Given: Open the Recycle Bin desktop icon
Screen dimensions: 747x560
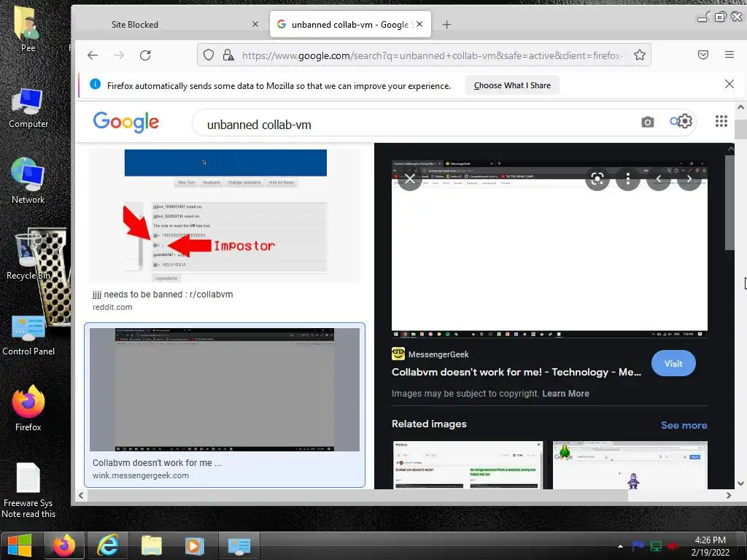Looking at the screenshot, I should point(28,257).
